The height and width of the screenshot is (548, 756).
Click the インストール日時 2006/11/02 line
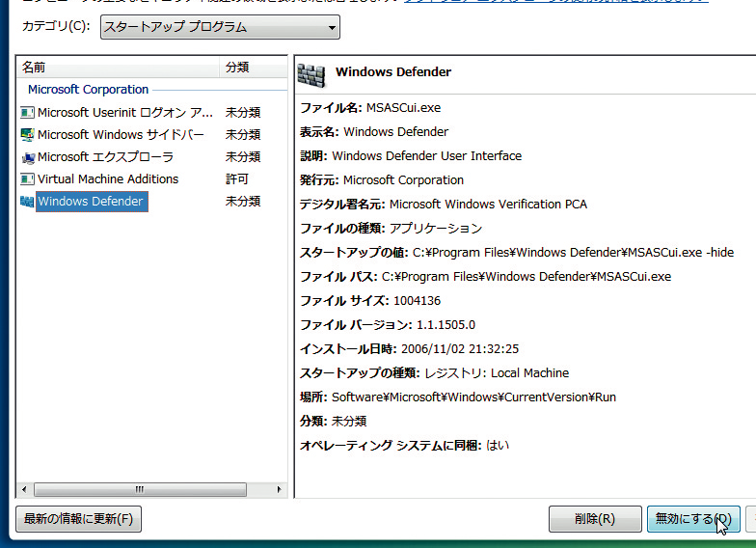pos(409,349)
